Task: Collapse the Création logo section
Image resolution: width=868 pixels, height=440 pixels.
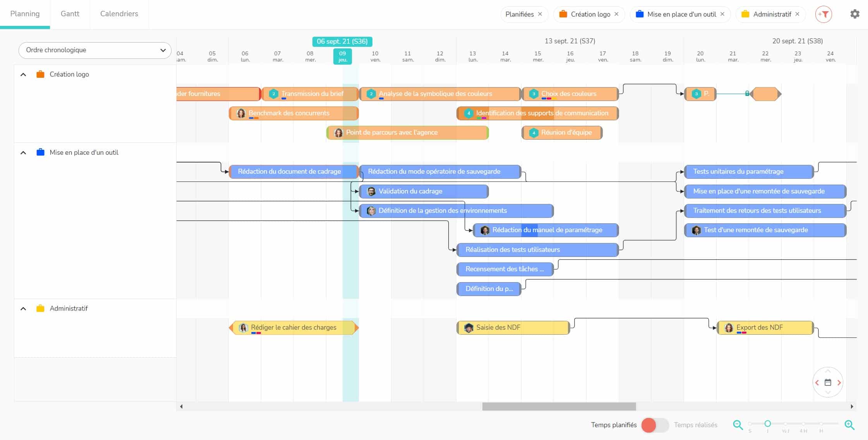Action: (x=23, y=74)
